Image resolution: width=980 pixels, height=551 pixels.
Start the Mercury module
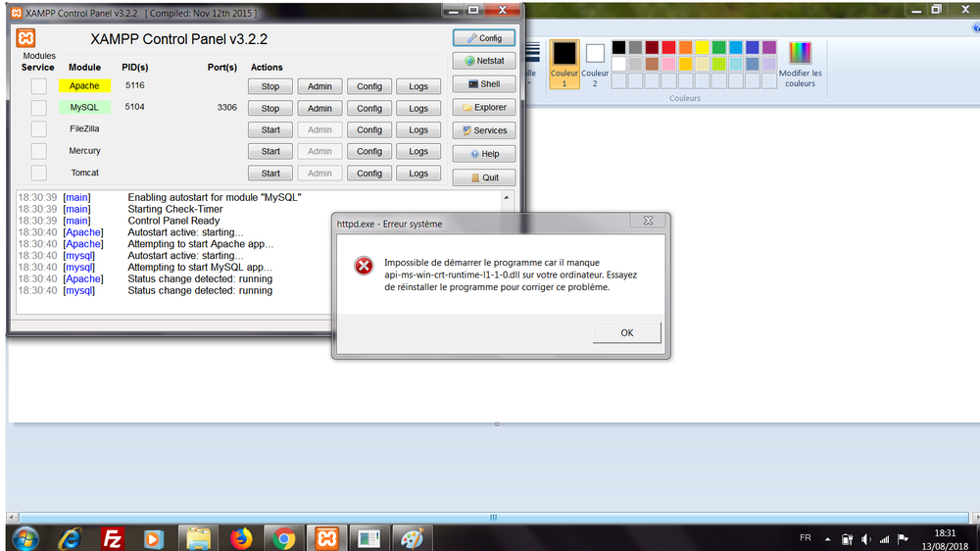[x=270, y=151]
